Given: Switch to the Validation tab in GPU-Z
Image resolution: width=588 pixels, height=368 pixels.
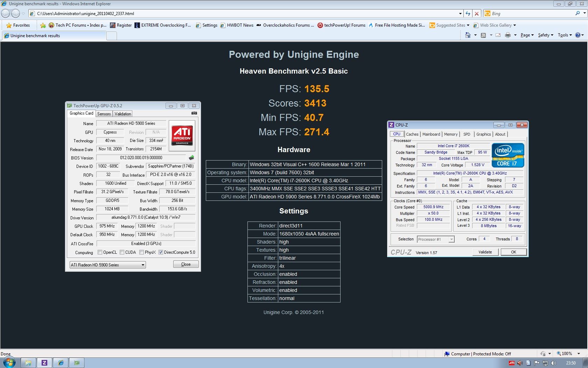Looking at the screenshot, I should click(x=123, y=114).
